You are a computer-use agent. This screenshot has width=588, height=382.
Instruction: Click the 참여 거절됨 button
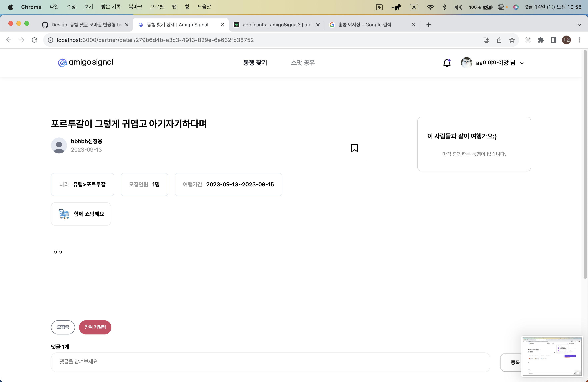[95, 327]
